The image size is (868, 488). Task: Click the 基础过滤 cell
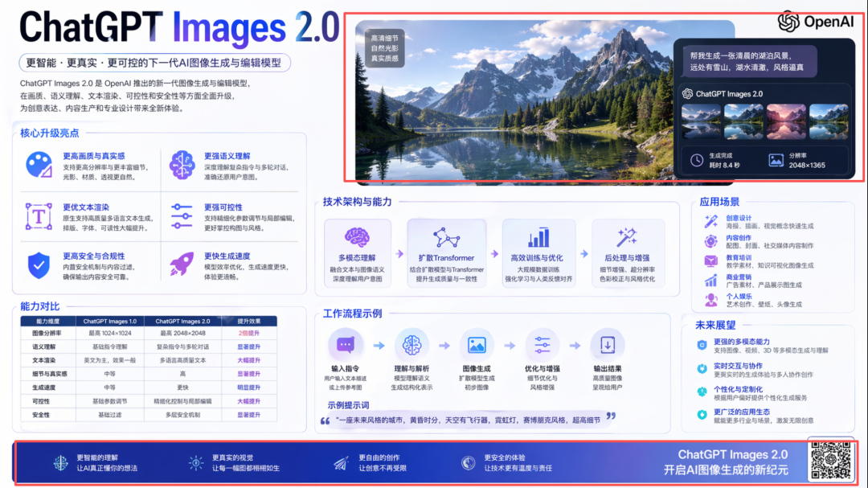point(109,415)
